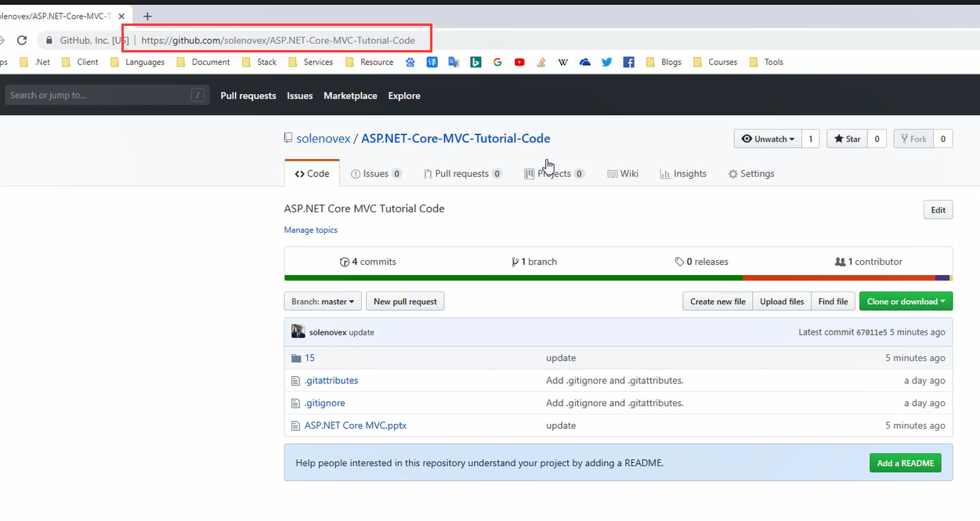
Task: Click the site security padlock icon
Action: 49,40
